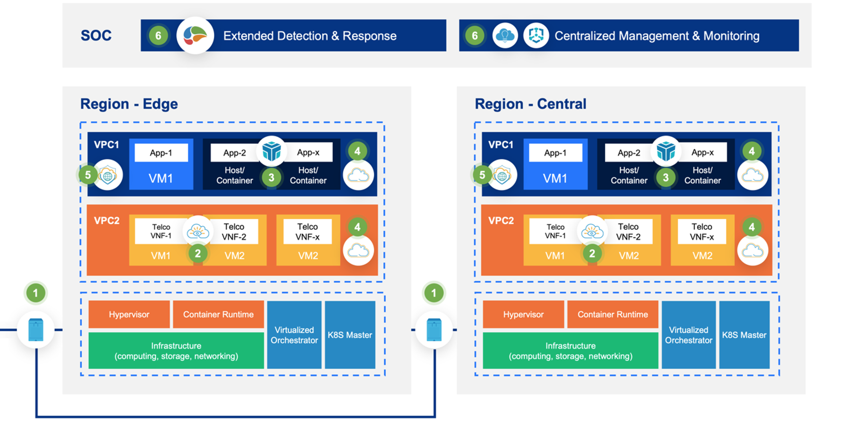This screenshot has width=868, height=445.
Task: Click green badge number 3 in Region Edge
Action: pyautogui.click(x=272, y=178)
